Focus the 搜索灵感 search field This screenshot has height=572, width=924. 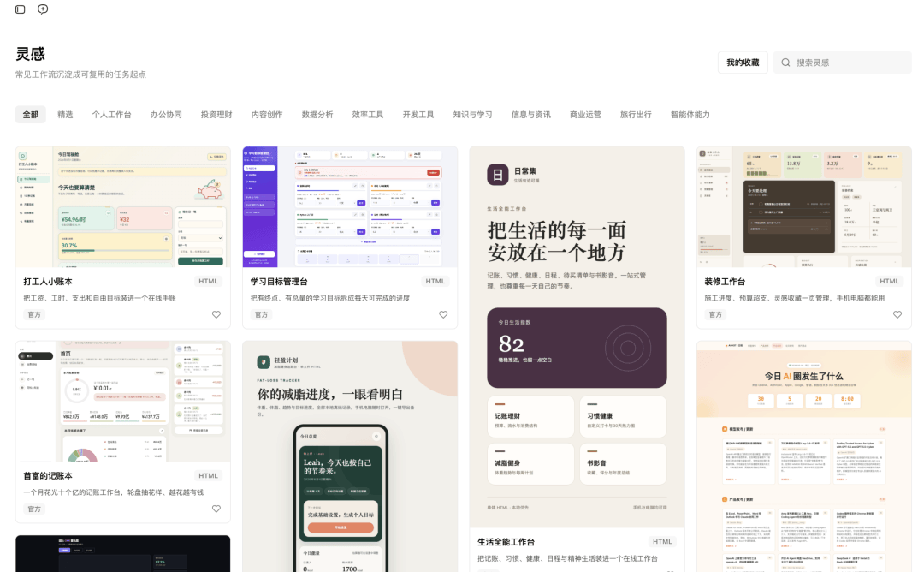844,63
